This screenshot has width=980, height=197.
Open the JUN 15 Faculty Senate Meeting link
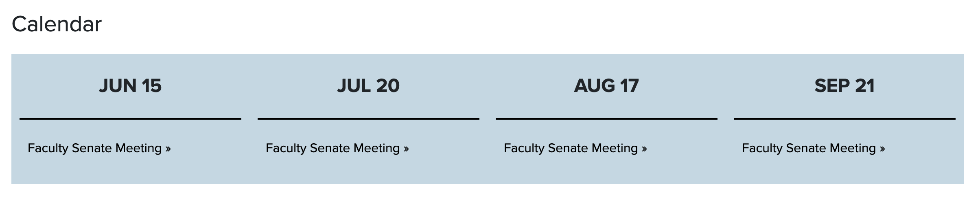pos(94,148)
